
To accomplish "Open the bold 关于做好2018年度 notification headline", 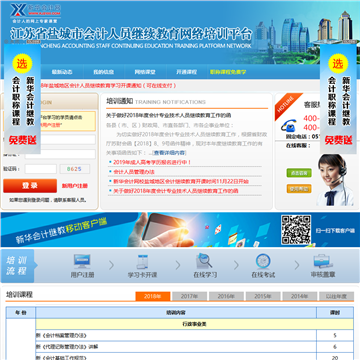I will tap(169, 115).
